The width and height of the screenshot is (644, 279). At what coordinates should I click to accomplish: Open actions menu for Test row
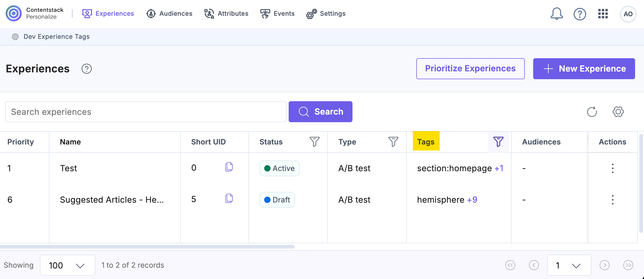click(x=612, y=168)
